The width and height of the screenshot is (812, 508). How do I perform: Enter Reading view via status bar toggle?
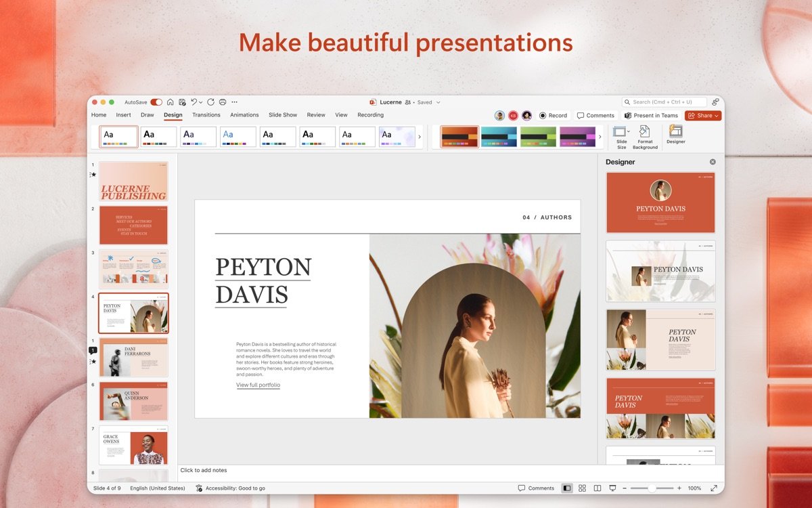pos(598,488)
